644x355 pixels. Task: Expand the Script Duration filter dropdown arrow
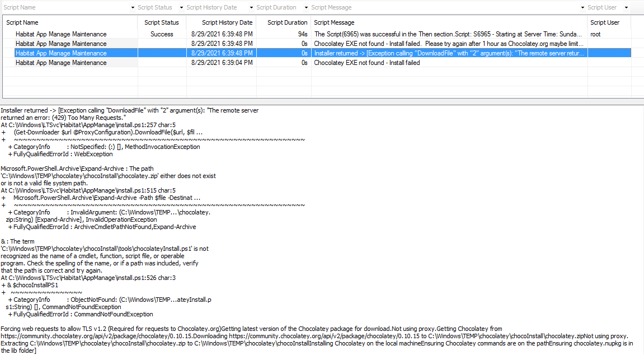(305, 8)
